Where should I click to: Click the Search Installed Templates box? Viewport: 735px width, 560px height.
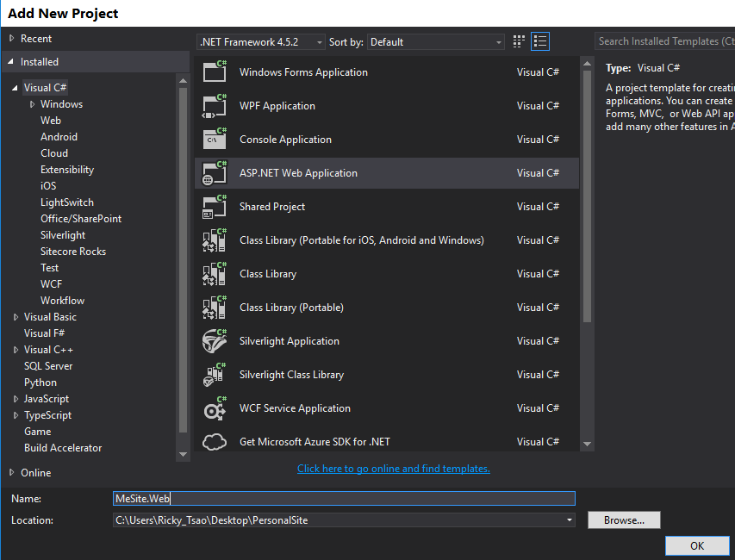pos(664,41)
